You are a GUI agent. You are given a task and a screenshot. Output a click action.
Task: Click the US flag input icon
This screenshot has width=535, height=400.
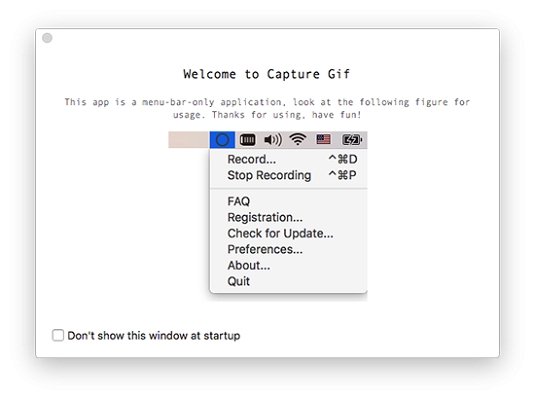(323, 139)
